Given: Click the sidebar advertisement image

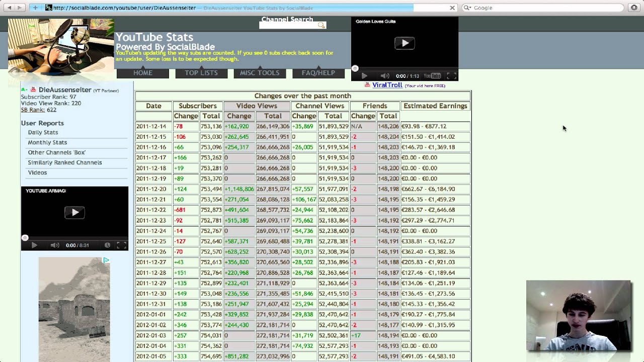Looking at the screenshot, I should 74,309.
